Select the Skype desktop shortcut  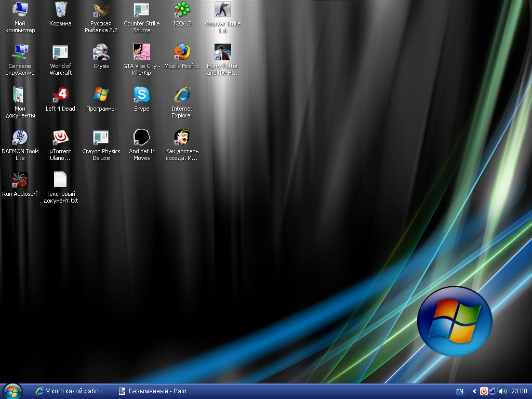click(x=141, y=95)
